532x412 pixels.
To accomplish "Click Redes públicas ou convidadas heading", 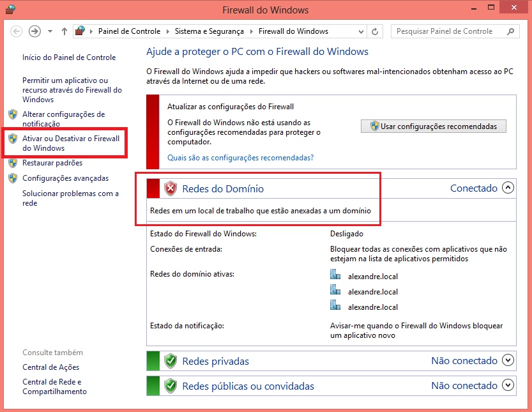I will (x=248, y=386).
